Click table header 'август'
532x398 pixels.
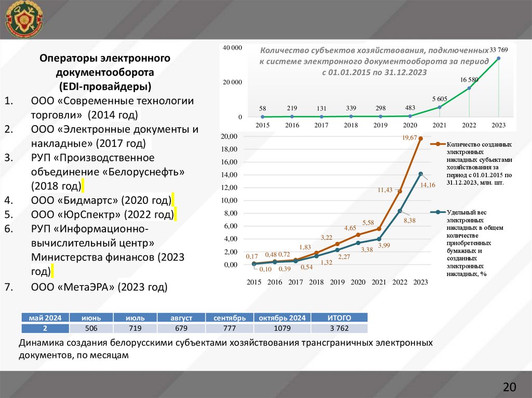181,318
